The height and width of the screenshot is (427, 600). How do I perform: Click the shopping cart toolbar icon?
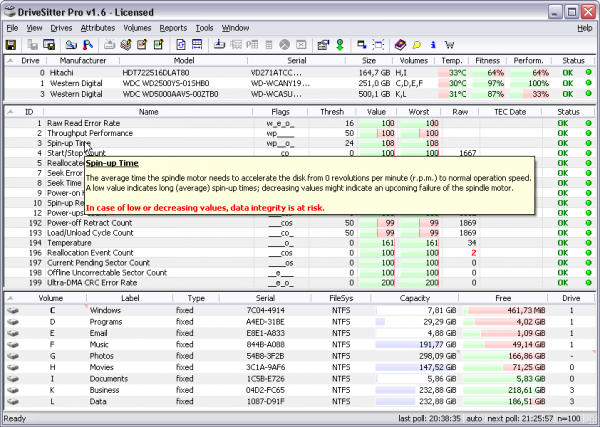pos(447,45)
